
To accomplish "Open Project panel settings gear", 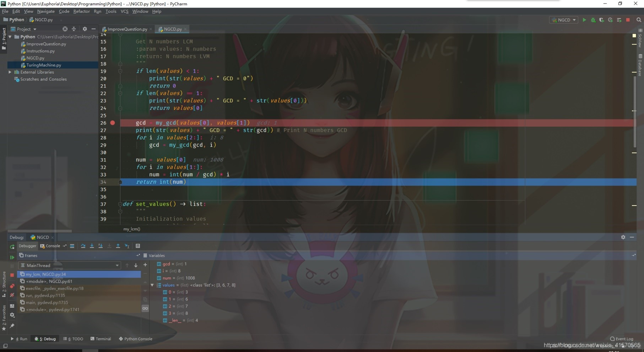I will 85,29.
